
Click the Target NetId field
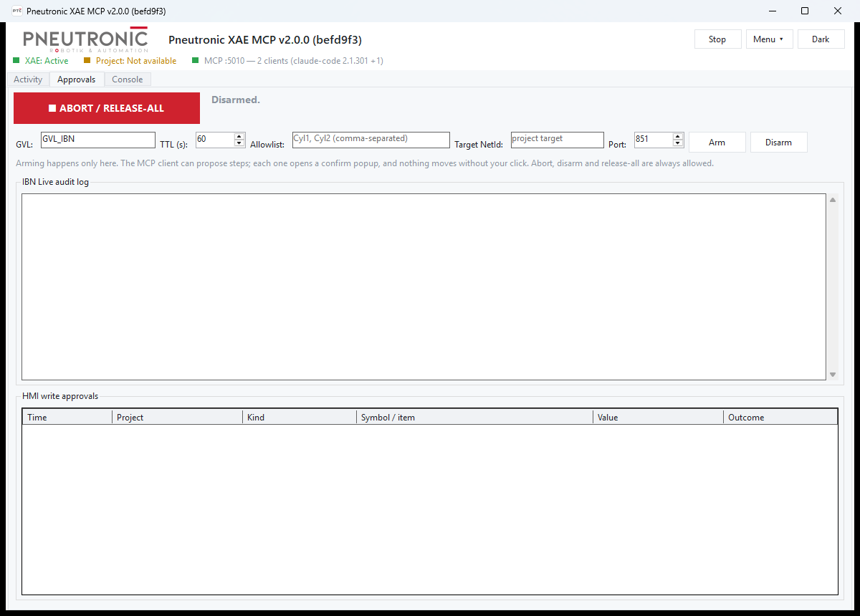(x=558, y=140)
